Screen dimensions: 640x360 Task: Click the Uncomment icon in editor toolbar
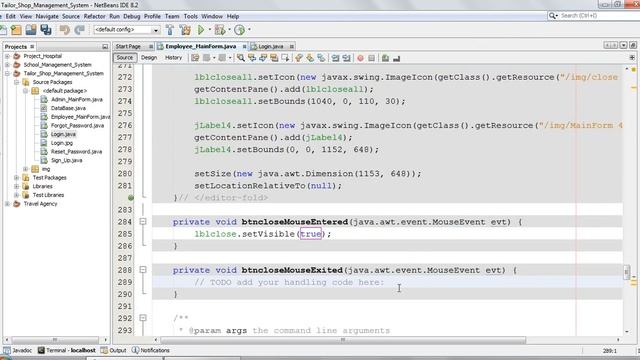(396, 58)
